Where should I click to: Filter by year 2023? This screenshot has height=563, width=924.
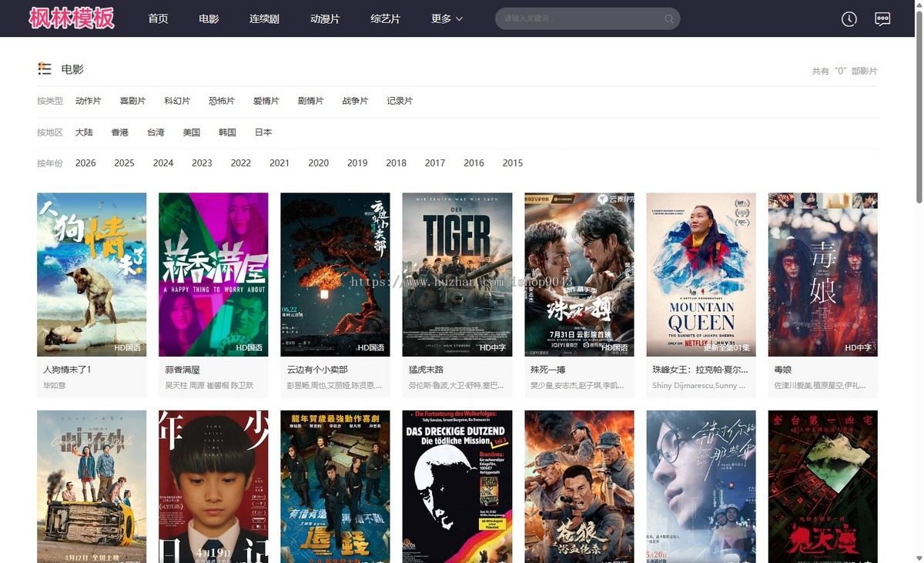202,163
